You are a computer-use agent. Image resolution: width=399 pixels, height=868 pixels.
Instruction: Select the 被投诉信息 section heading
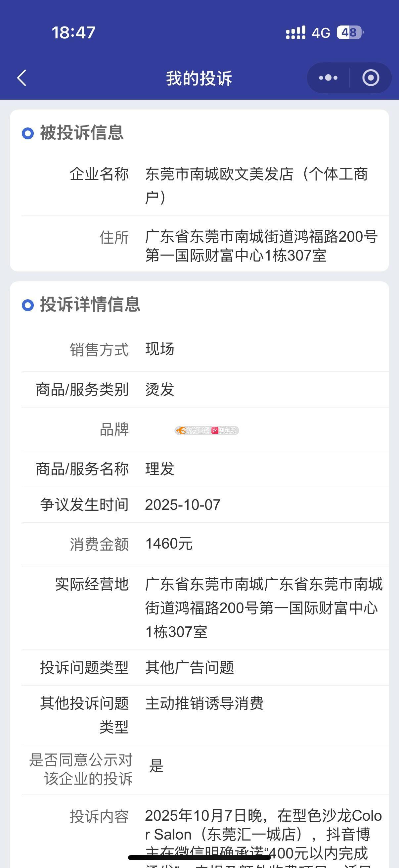(82, 133)
